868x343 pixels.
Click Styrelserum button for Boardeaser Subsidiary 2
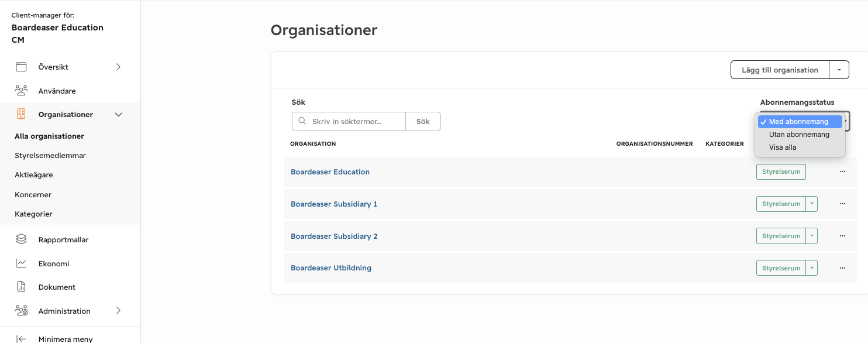coord(781,236)
